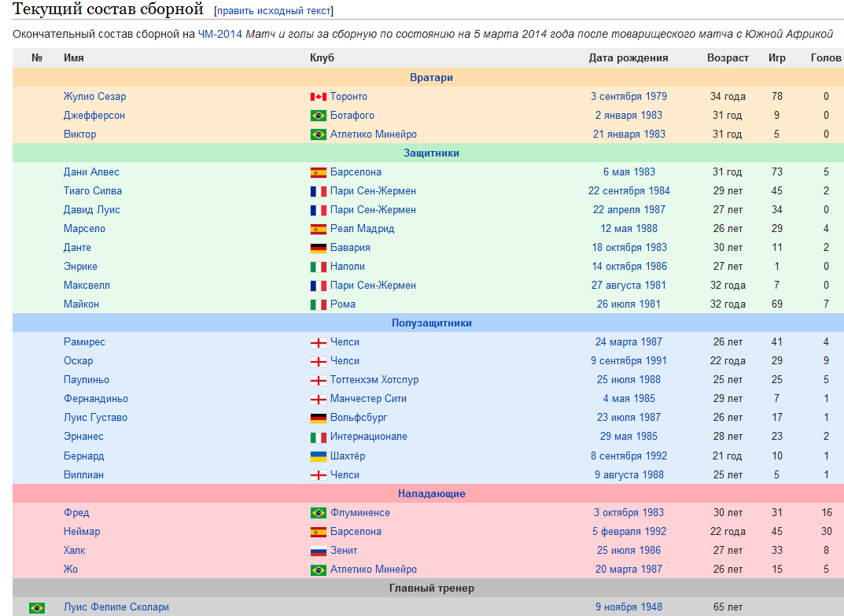Click the France flag in Максвелл row
This screenshot has height=616, width=844.
pos(318,286)
